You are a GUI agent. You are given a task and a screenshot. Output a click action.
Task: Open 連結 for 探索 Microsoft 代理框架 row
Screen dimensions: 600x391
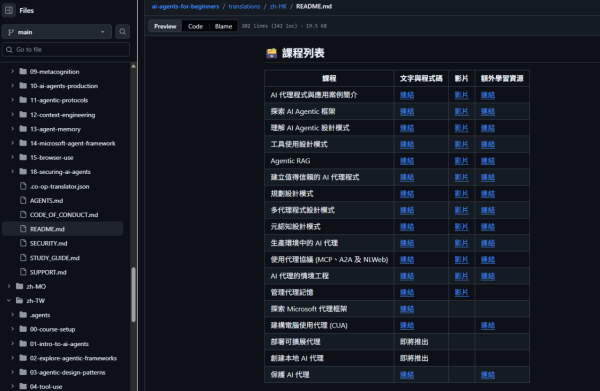tap(407, 309)
